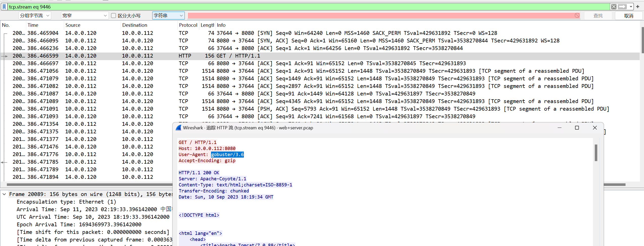Image resolution: width=644 pixels, height=246 pixels.
Task: Click the blue bookmark at the filter bar's left edge
Action: point(4,7)
